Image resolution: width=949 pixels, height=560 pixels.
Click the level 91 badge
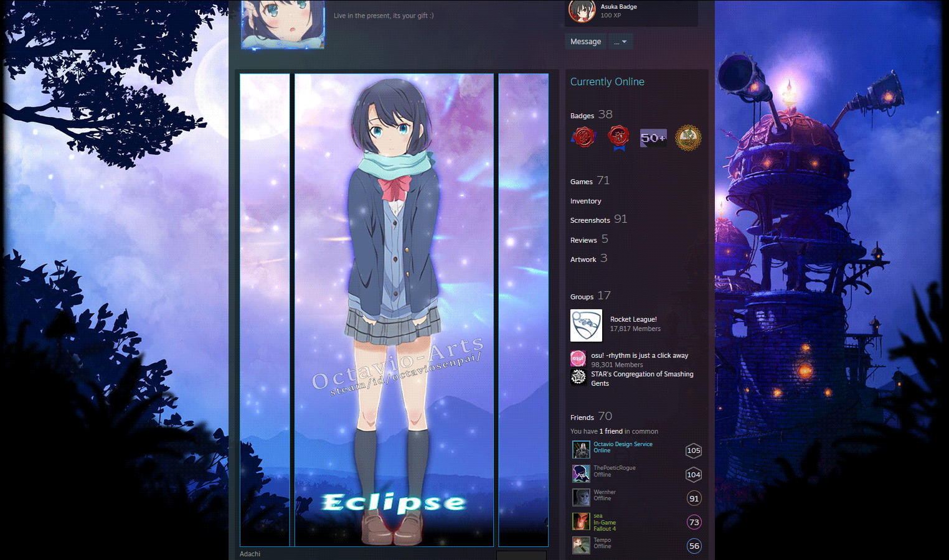[x=694, y=498]
